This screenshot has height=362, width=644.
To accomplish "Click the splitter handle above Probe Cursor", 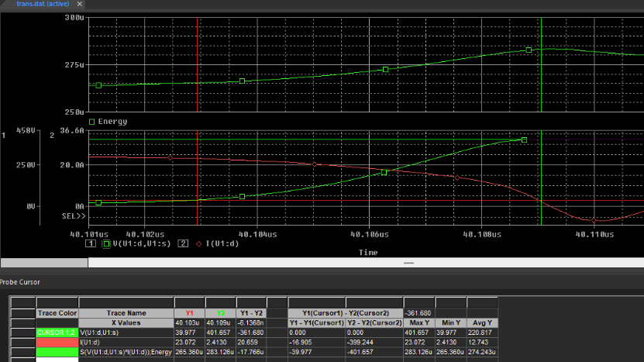I will click(408, 263).
